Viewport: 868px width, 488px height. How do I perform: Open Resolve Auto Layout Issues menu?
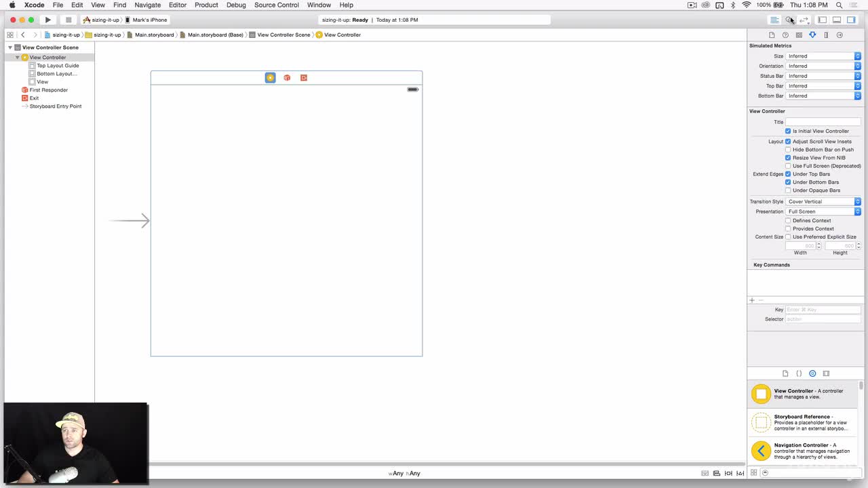740,473
